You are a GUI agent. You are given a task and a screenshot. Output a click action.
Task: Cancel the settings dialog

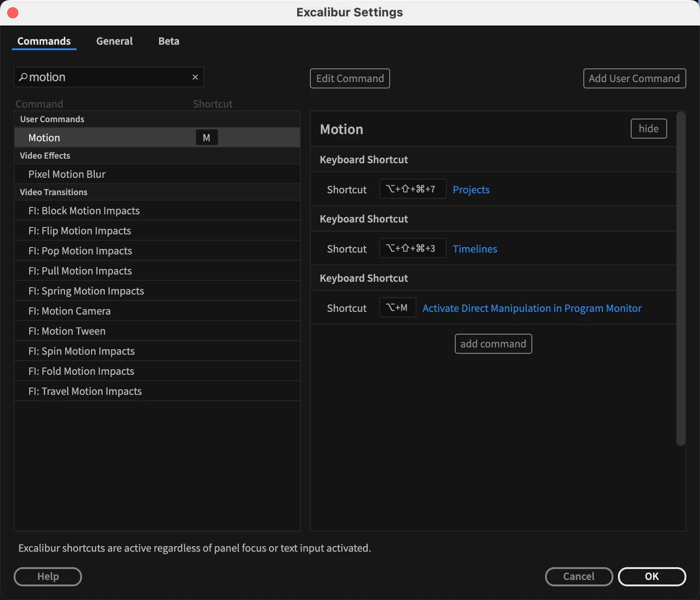point(579,576)
